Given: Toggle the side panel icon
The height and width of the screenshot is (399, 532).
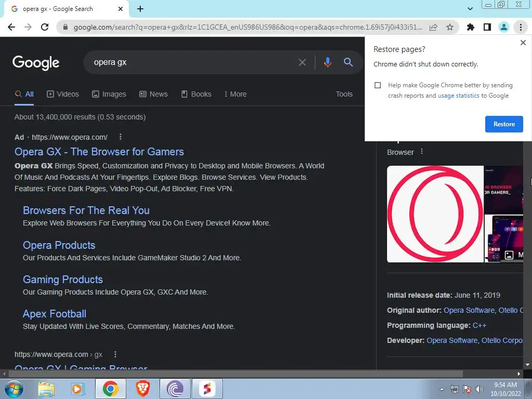Looking at the screenshot, I should tap(487, 27).
